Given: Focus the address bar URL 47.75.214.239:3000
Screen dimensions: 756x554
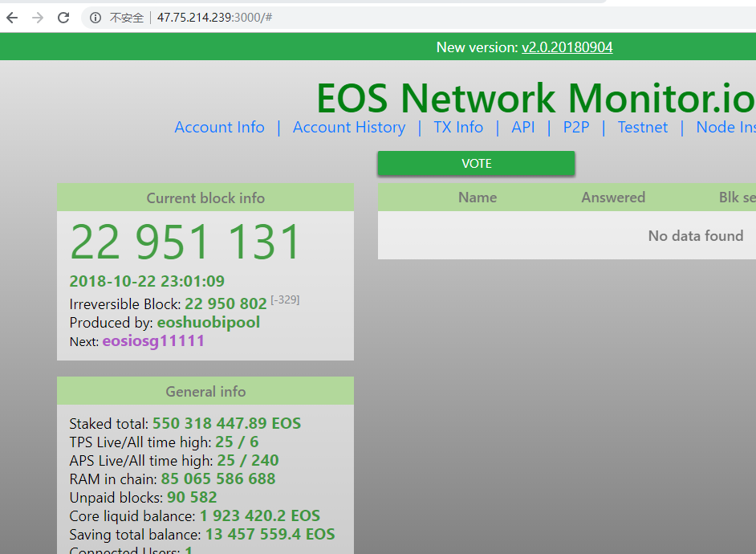Looking at the screenshot, I should (x=214, y=18).
